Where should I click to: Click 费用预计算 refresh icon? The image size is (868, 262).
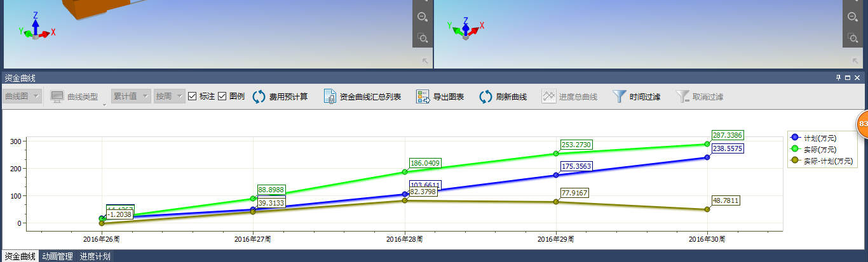pyautogui.click(x=259, y=96)
